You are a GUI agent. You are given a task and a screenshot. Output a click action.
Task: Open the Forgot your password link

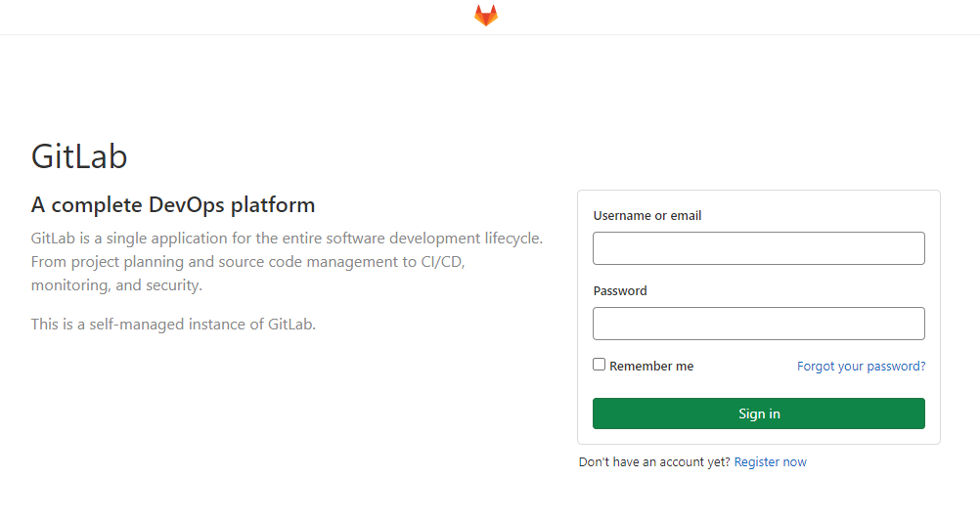tap(862, 366)
